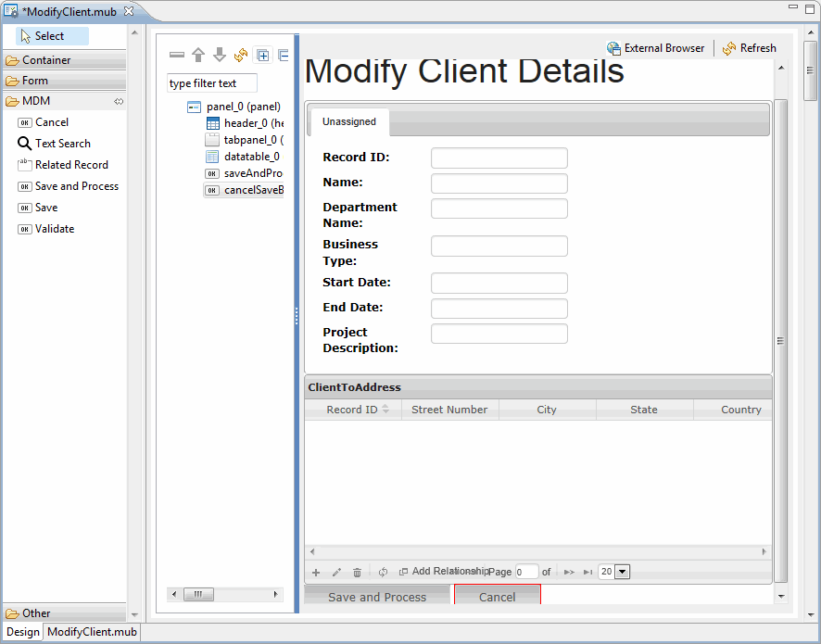Click the datatable reload icon
The height and width of the screenshot is (644, 821).
tap(384, 573)
